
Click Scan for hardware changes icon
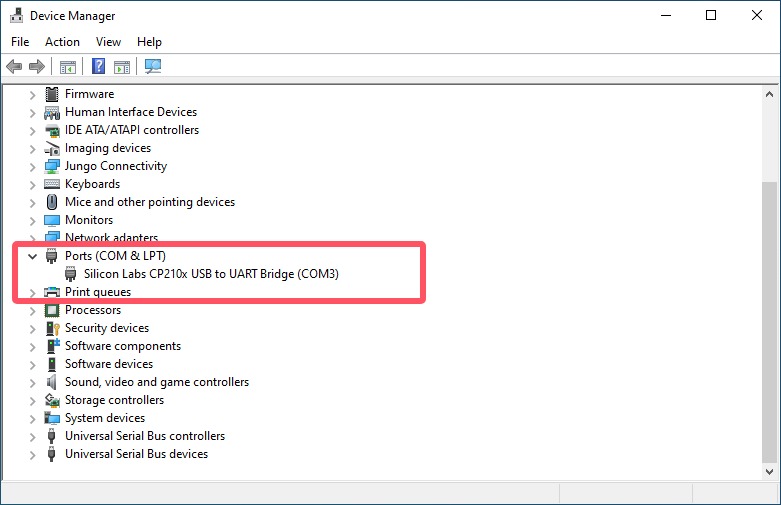tap(153, 67)
